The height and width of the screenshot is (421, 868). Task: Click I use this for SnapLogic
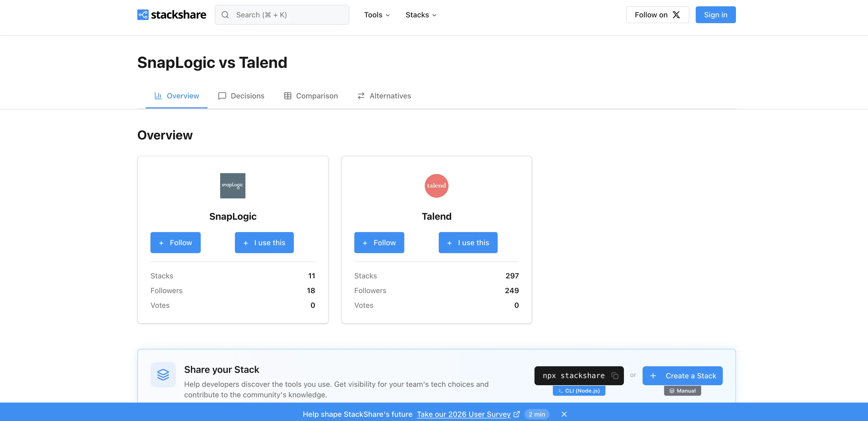tap(264, 243)
